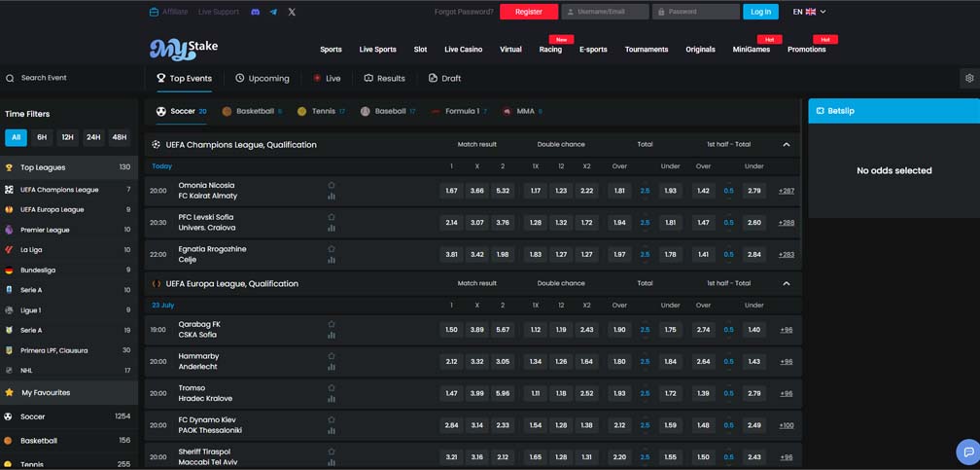Select the All time filter
The image size is (980, 470).
(16, 137)
